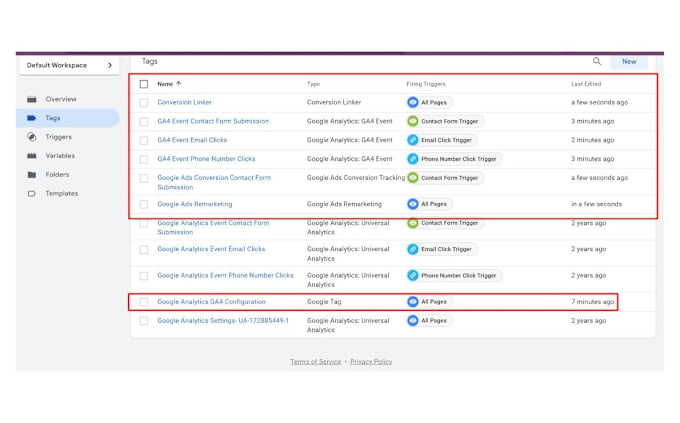Click the Folders folder icon

[x=32, y=174]
